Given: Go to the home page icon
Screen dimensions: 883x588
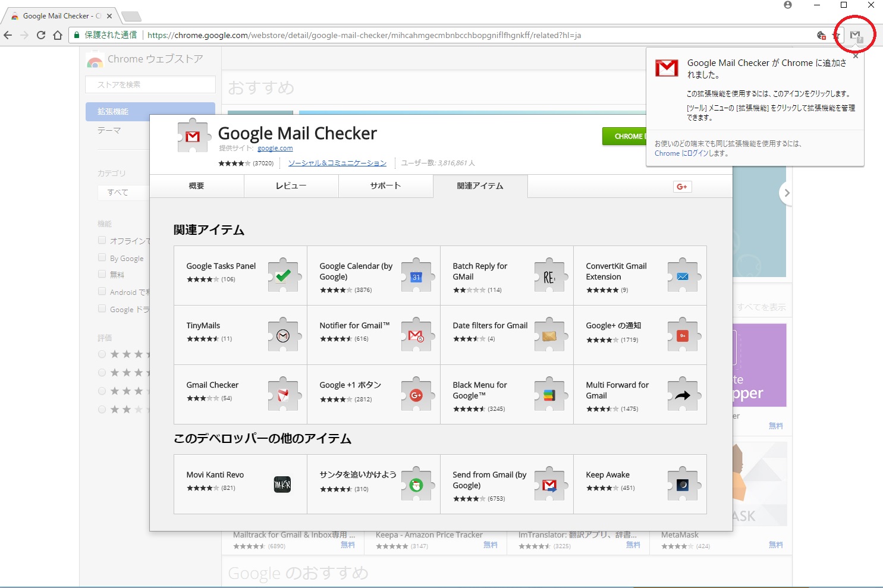Looking at the screenshot, I should [x=58, y=35].
